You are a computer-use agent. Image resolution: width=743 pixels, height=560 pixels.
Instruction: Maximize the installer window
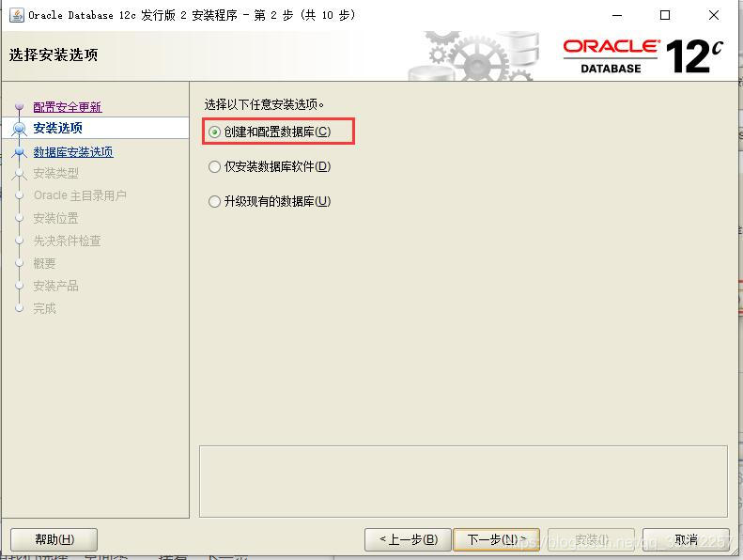665,15
